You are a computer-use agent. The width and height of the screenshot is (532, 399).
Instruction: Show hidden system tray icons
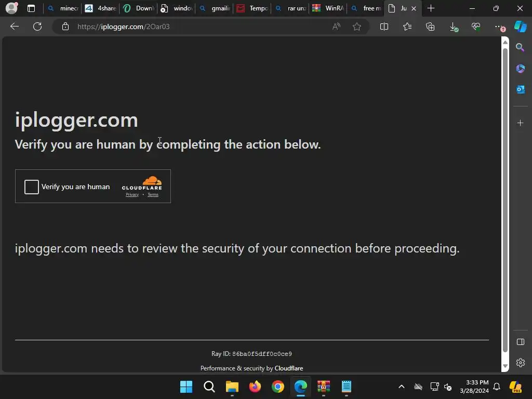click(x=402, y=387)
